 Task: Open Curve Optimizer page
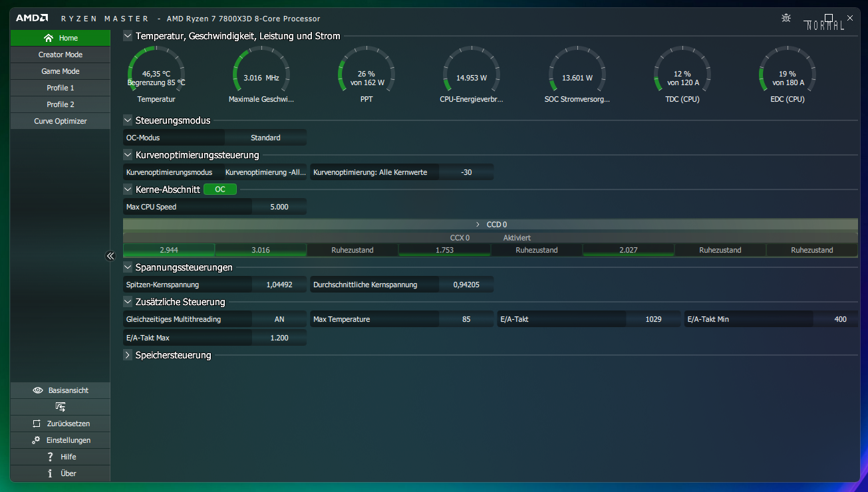[x=61, y=121]
